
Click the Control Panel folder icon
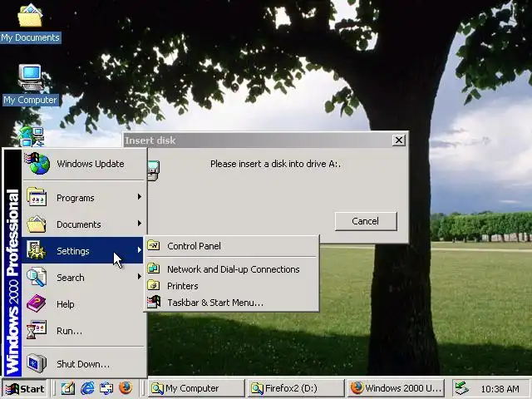[154, 245]
